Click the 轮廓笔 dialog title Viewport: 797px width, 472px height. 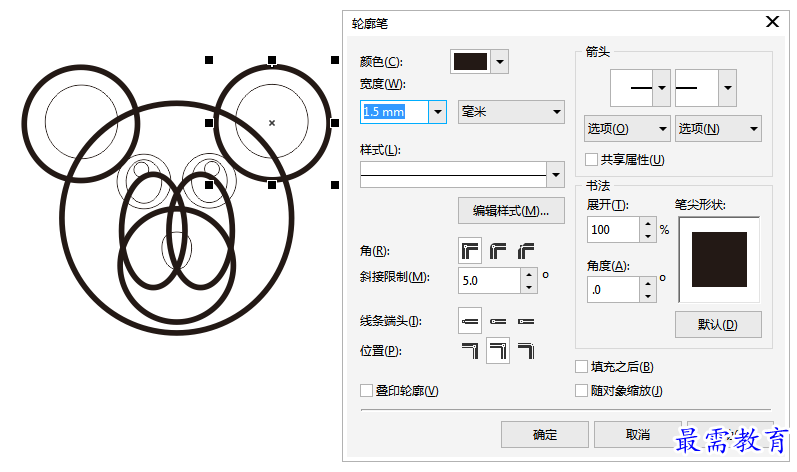[370, 23]
